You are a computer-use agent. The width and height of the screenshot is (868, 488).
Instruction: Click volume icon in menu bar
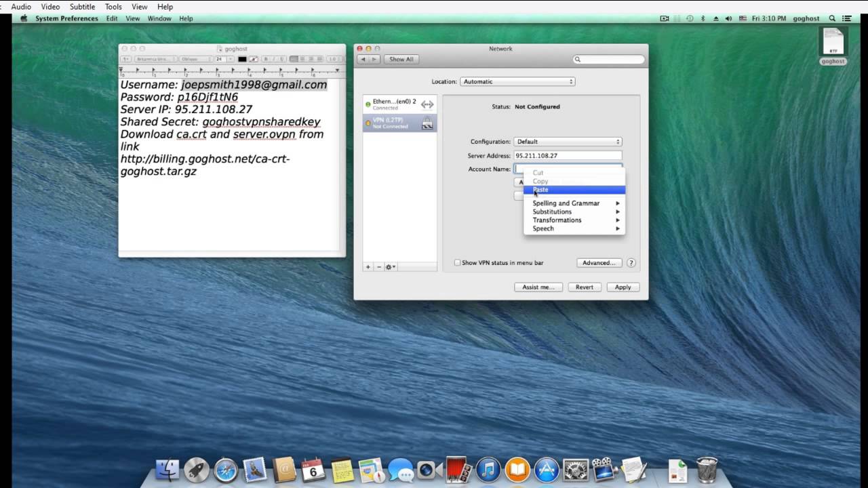coord(728,18)
